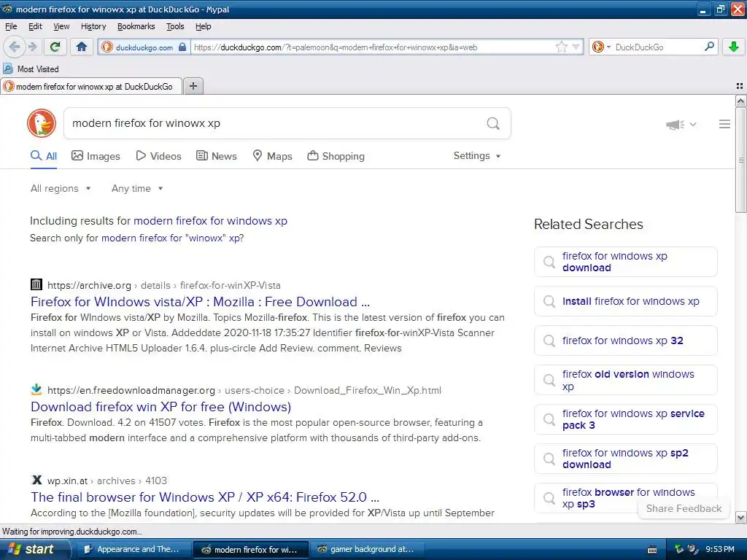
Task: Open the Most Visited bookmarks folder
Action: [31, 69]
